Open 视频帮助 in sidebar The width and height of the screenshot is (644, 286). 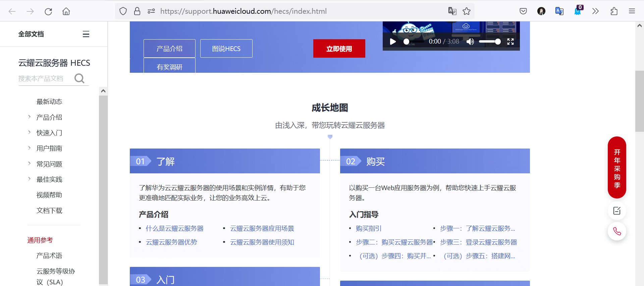click(49, 195)
